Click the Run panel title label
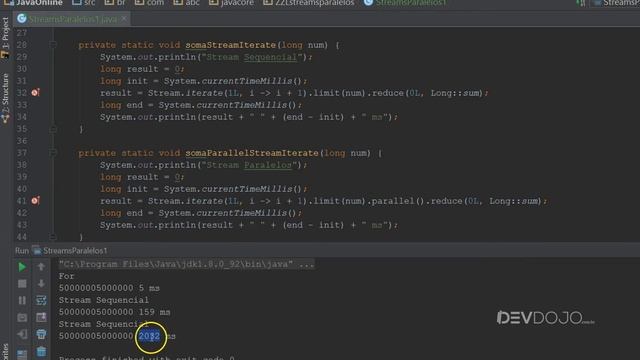This screenshot has width=640, height=360. pos(22,251)
